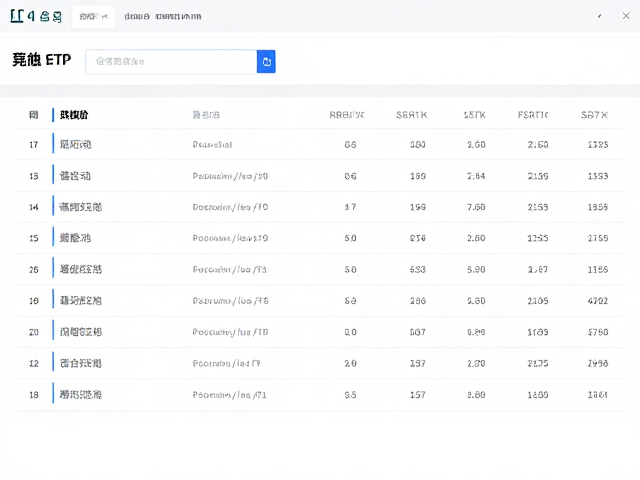Click the bold name column header

[x=74, y=115]
